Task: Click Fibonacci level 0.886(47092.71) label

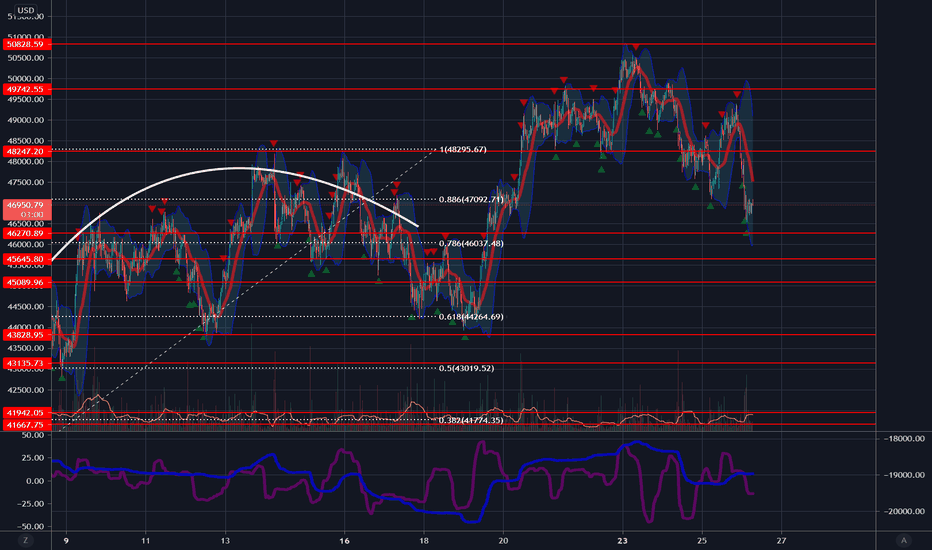Action: (471, 199)
